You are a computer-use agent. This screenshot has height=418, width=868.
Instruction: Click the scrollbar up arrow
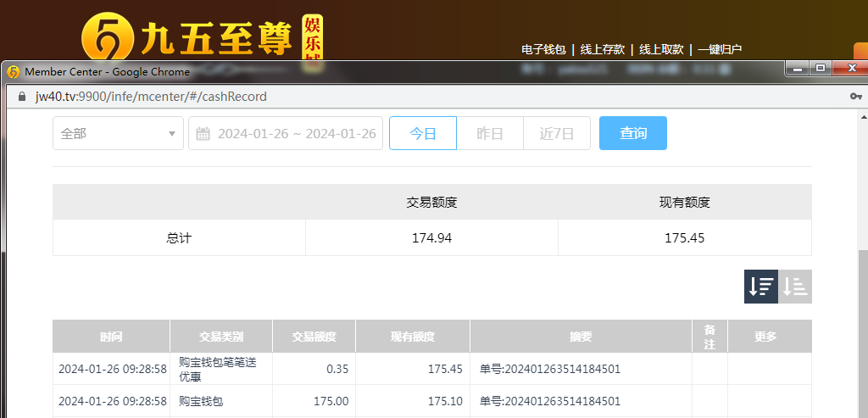coord(864,116)
